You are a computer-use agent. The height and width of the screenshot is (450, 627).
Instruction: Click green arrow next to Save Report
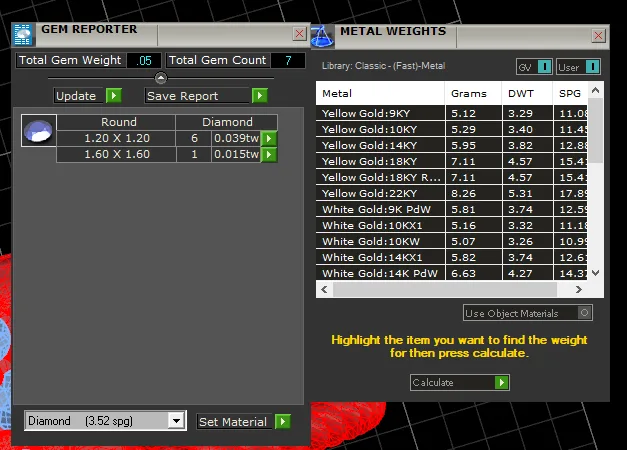pos(260,96)
